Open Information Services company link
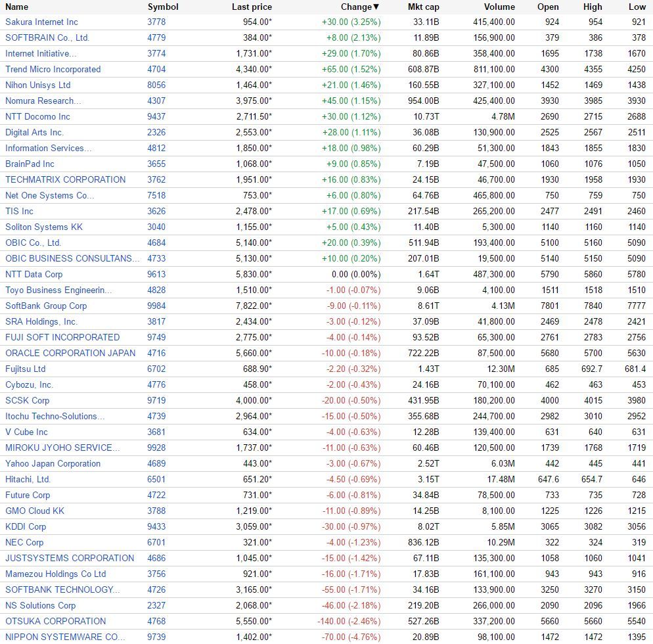653x644 pixels. tap(49, 149)
